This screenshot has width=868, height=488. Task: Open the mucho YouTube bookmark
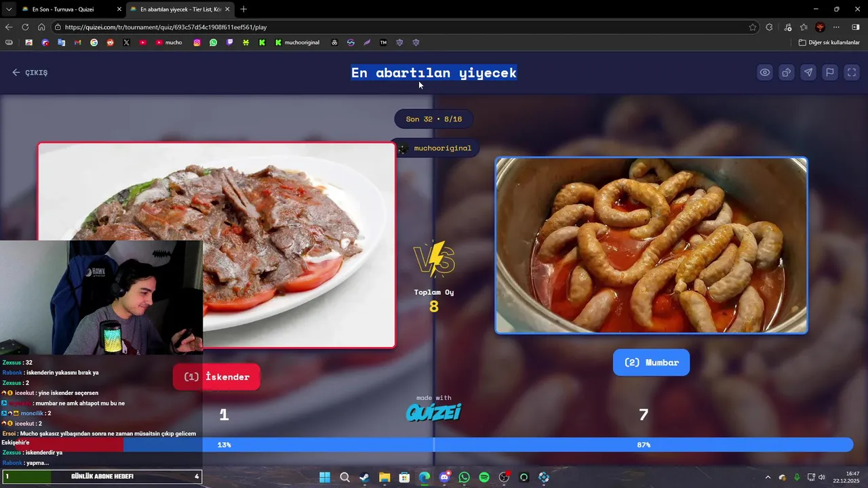click(x=169, y=42)
